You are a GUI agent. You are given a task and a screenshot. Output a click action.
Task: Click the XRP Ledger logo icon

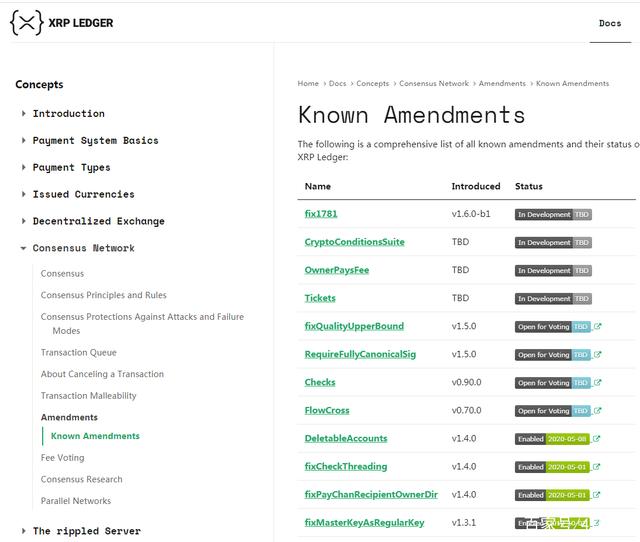pyautogui.click(x=27, y=23)
